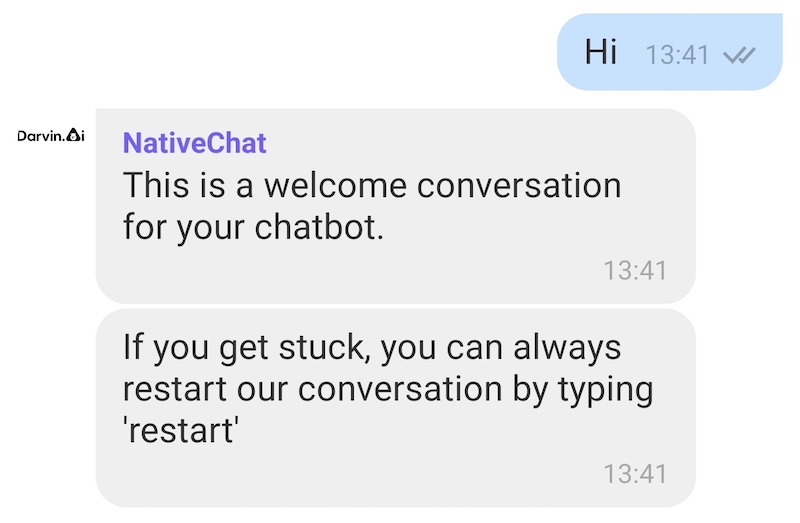The width and height of the screenshot is (800, 523).
Task: Open the Darvin.ai bot avatar
Action: pos(51,135)
